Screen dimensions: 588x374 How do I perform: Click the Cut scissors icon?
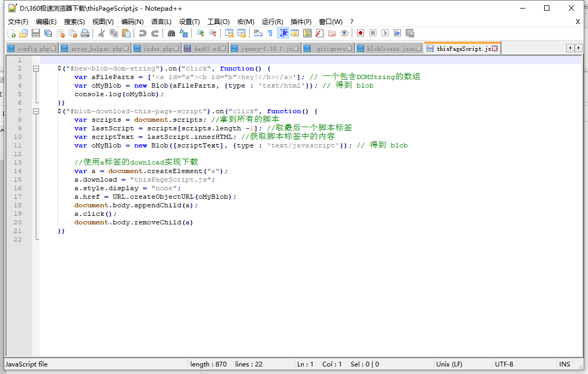[101, 33]
